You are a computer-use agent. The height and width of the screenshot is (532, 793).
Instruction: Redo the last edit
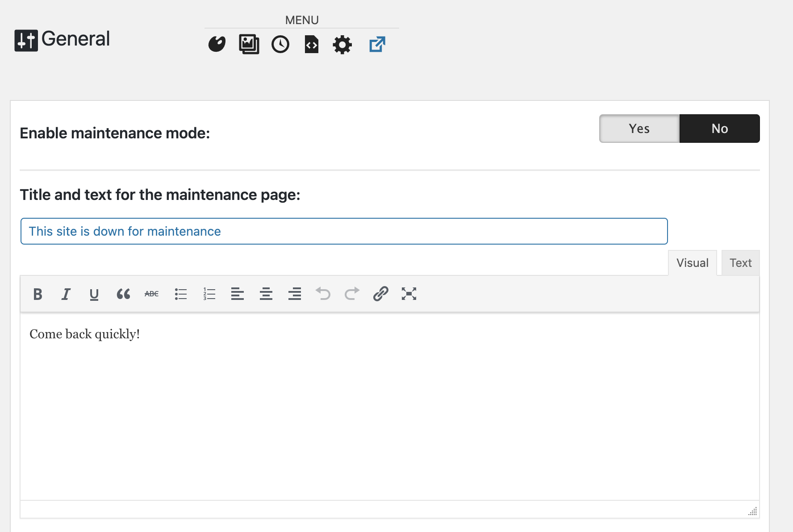coord(352,294)
